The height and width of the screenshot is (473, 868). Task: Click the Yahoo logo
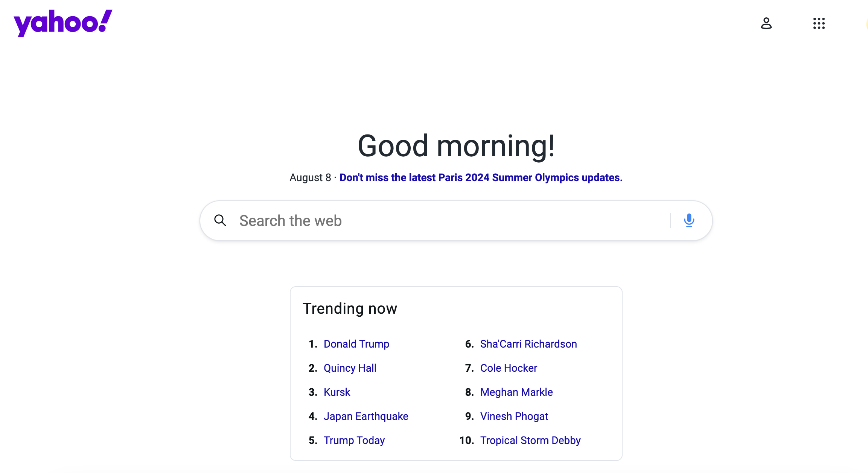(x=63, y=23)
